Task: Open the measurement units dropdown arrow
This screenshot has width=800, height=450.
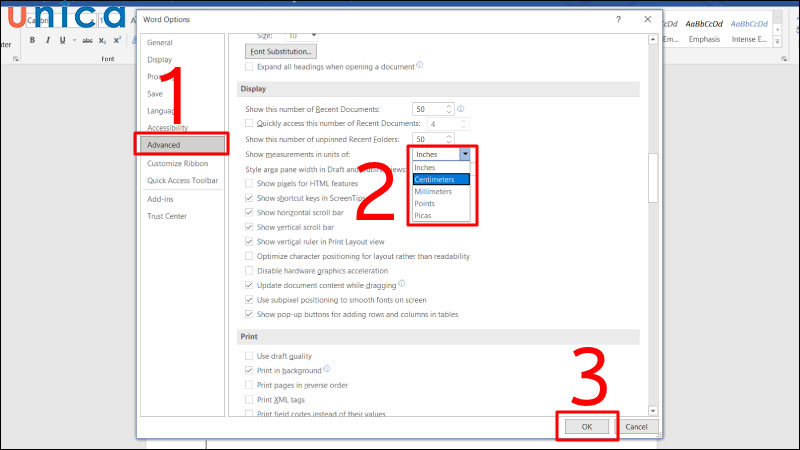Action: point(465,154)
